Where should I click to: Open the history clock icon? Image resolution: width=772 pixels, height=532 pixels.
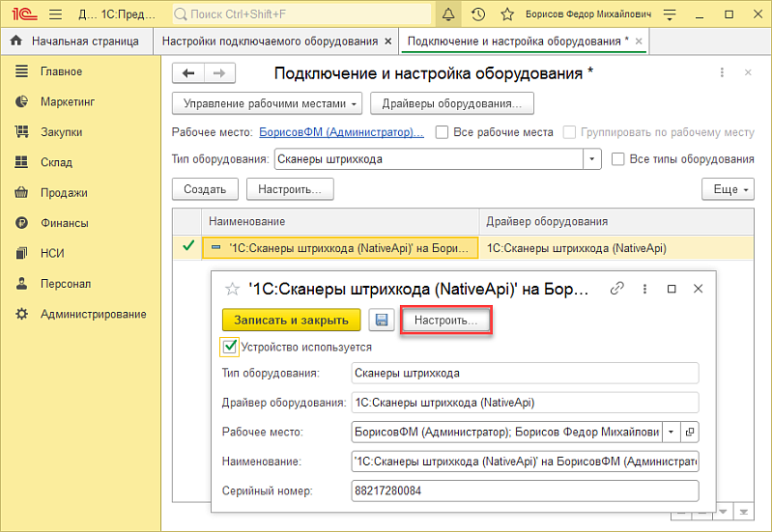coord(478,14)
